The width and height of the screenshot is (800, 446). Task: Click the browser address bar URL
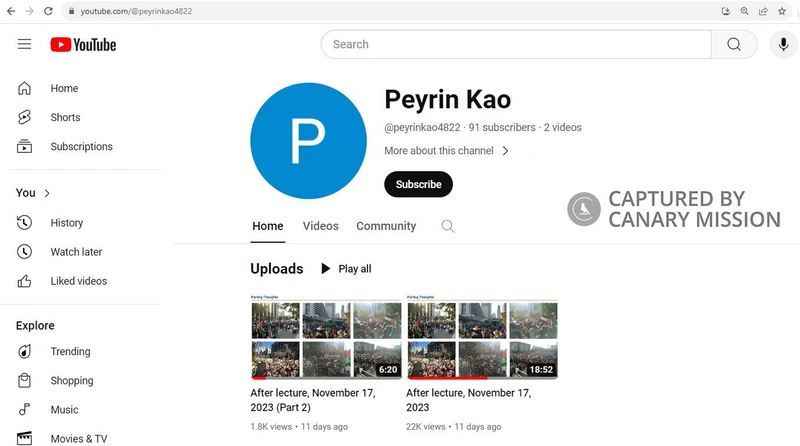tap(136, 11)
